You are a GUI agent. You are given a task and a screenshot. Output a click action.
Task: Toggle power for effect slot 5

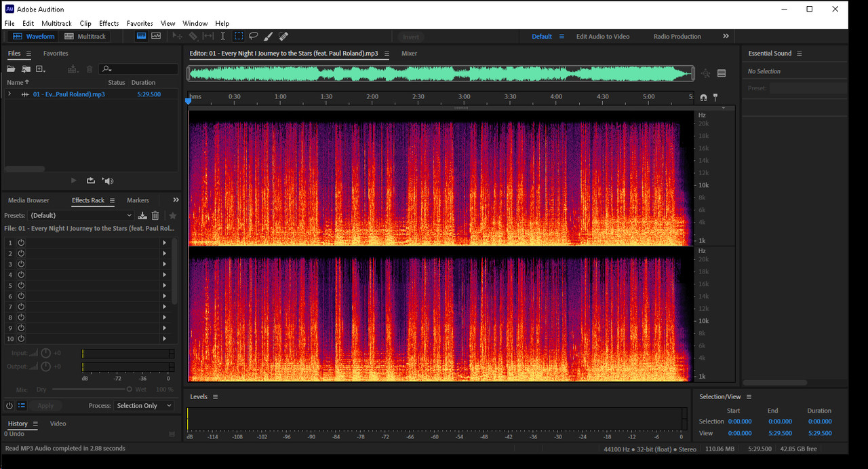21,285
